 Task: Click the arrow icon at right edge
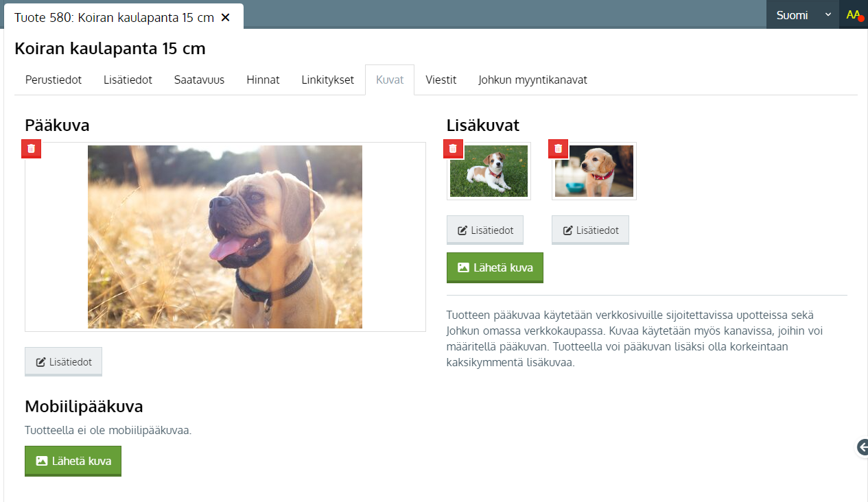point(863,447)
